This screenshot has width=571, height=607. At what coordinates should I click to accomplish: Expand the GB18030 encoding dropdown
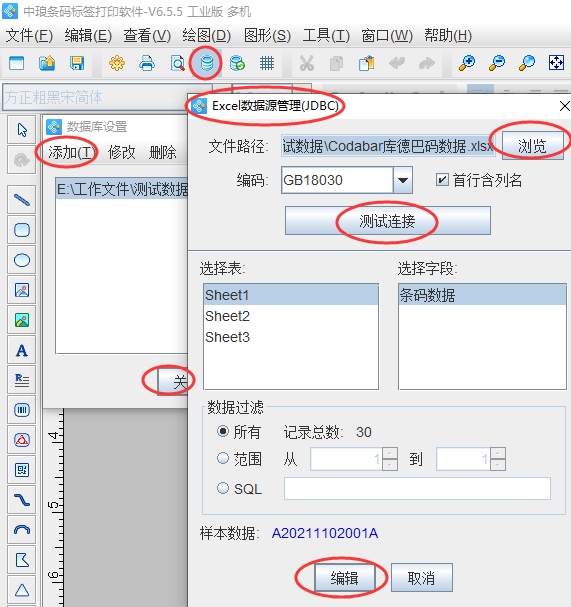coord(403,180)
